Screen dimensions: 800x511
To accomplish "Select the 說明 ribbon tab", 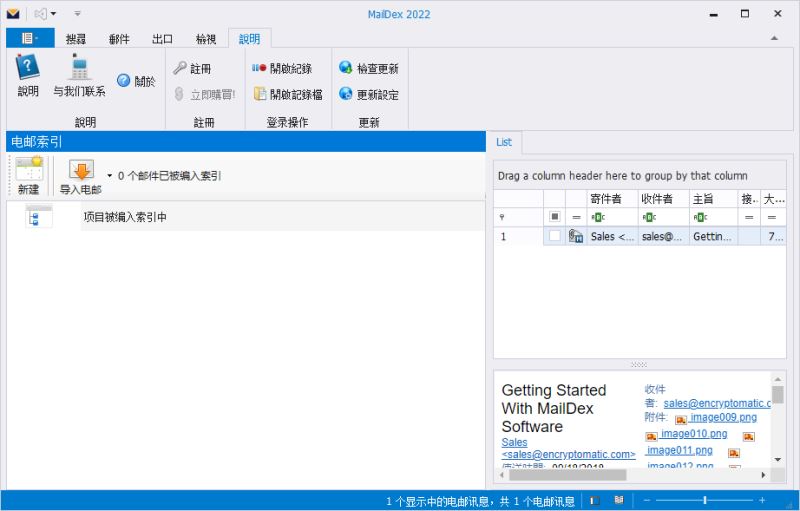I will (x=249, y=39).
